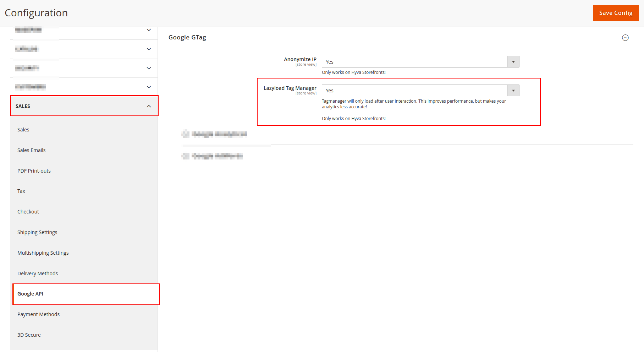Open the Lazyload Tag Manager dropdown

click(420, 91)
